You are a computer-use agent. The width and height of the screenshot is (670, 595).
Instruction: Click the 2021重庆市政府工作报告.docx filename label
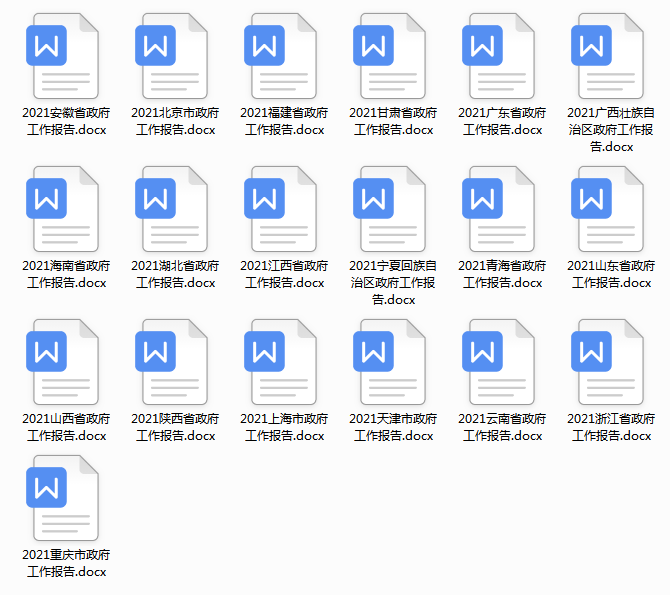[x=66, y=563]
